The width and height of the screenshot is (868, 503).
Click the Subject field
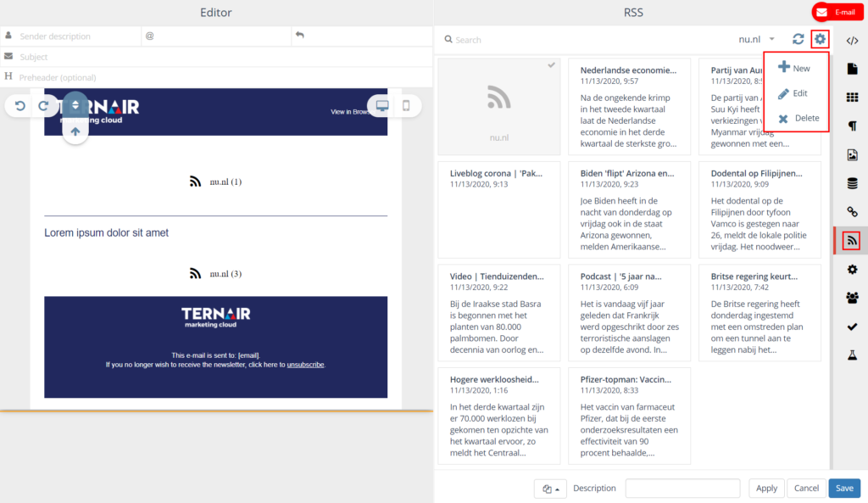[216, 57]
